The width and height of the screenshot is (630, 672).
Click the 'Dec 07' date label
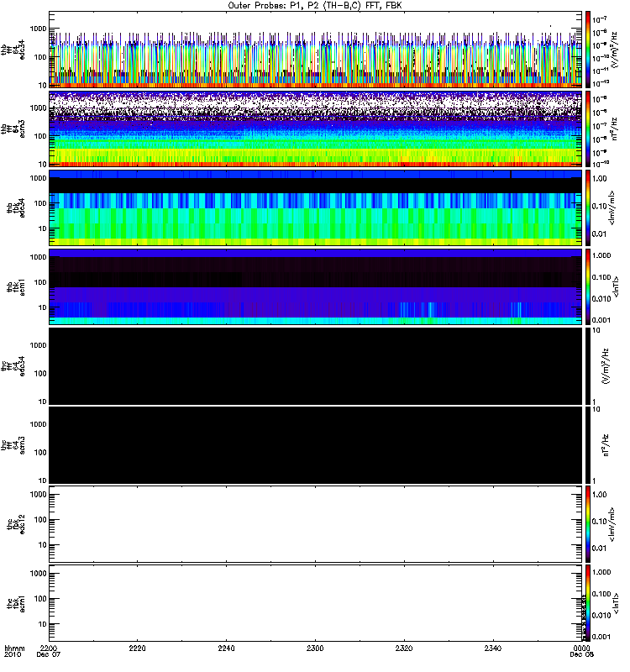coord(49,654)
